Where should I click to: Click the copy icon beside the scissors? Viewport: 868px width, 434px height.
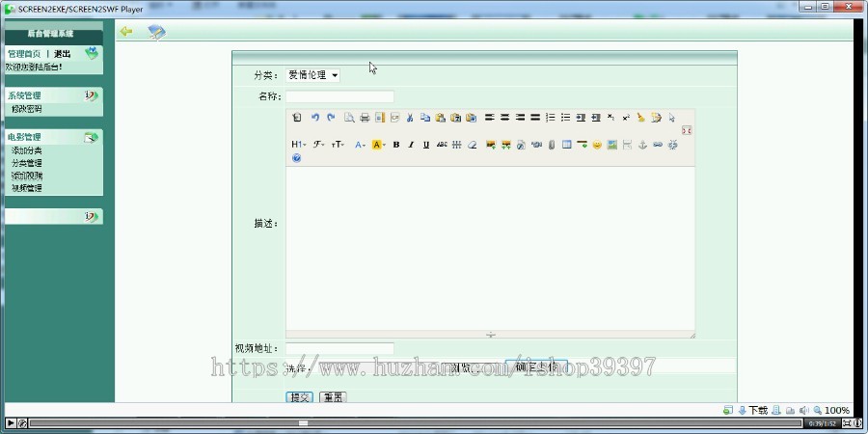tap(425, 118)
